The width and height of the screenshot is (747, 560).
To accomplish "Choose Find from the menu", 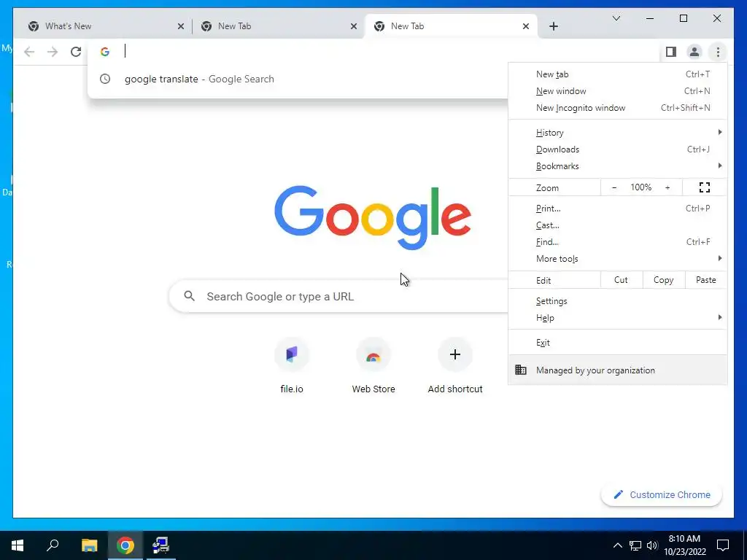I will (617, 242).
